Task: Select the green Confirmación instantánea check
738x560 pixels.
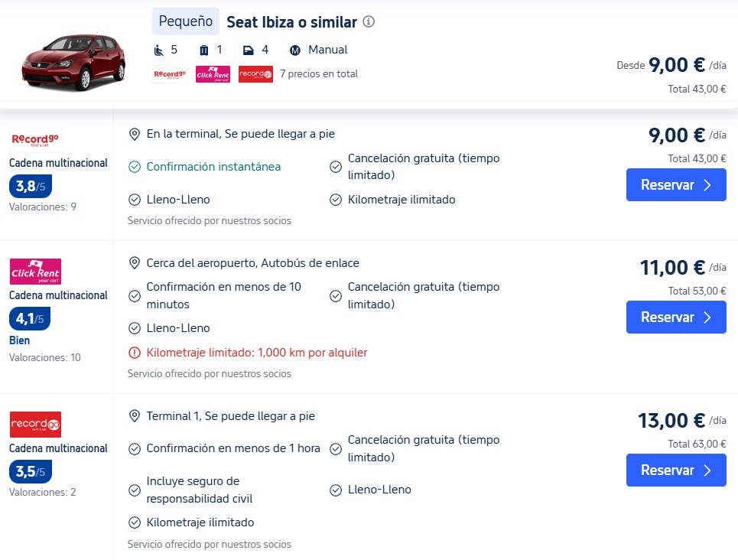Action: 135,165
